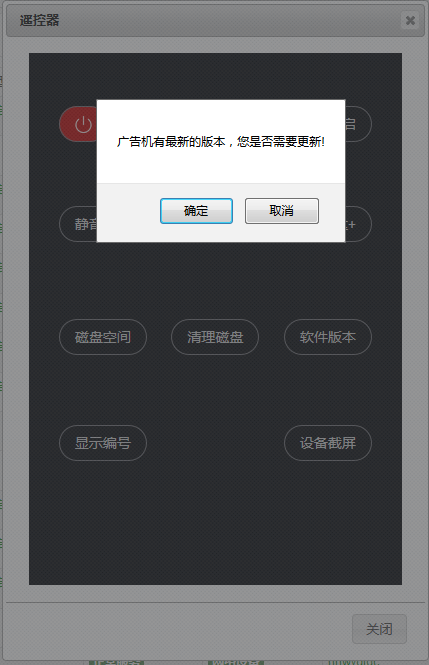Click the gray footer area of the update dialog
429x665 pixels.
pyautogui.click(x=127, y=212)
